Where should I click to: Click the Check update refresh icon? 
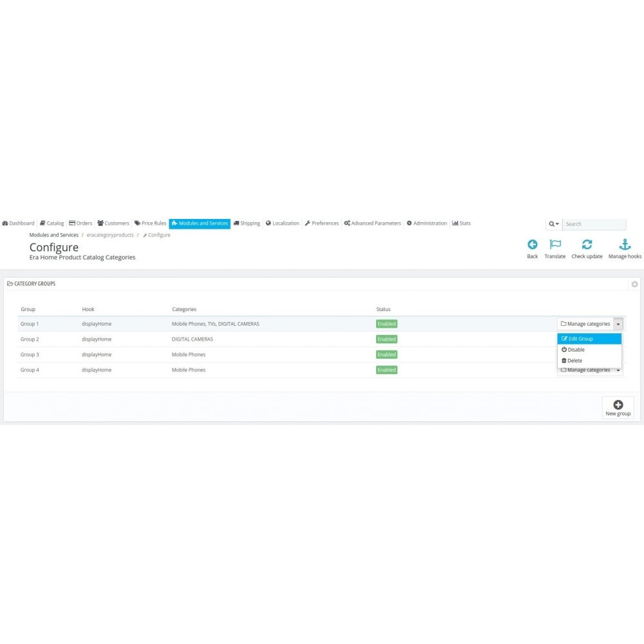click(587, 245)
